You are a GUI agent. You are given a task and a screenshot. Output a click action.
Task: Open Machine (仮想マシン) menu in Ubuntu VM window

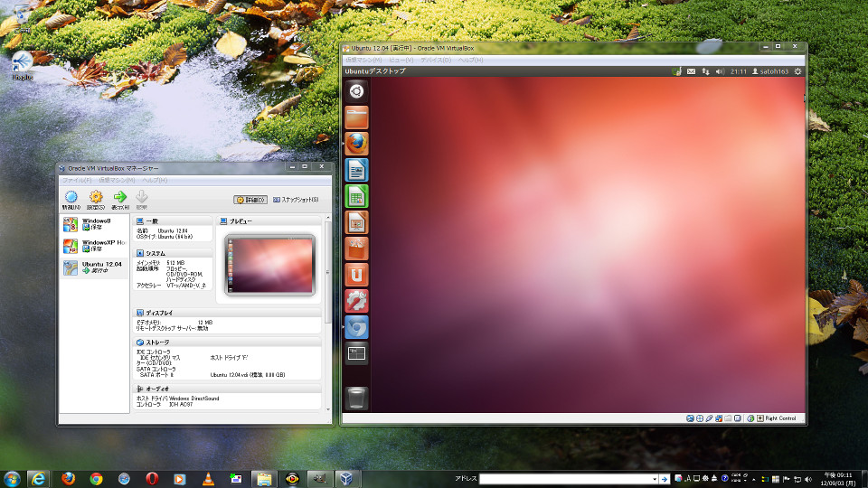(363, 60)
